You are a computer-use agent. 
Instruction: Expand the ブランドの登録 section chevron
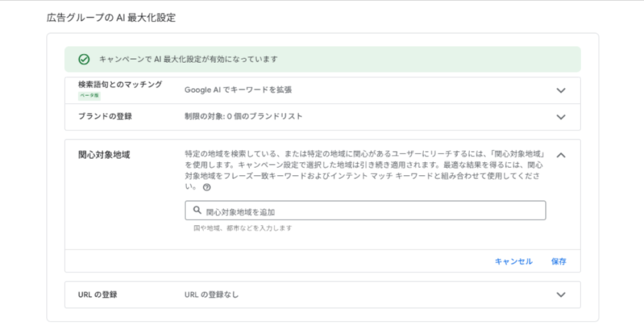click(560, 117)
